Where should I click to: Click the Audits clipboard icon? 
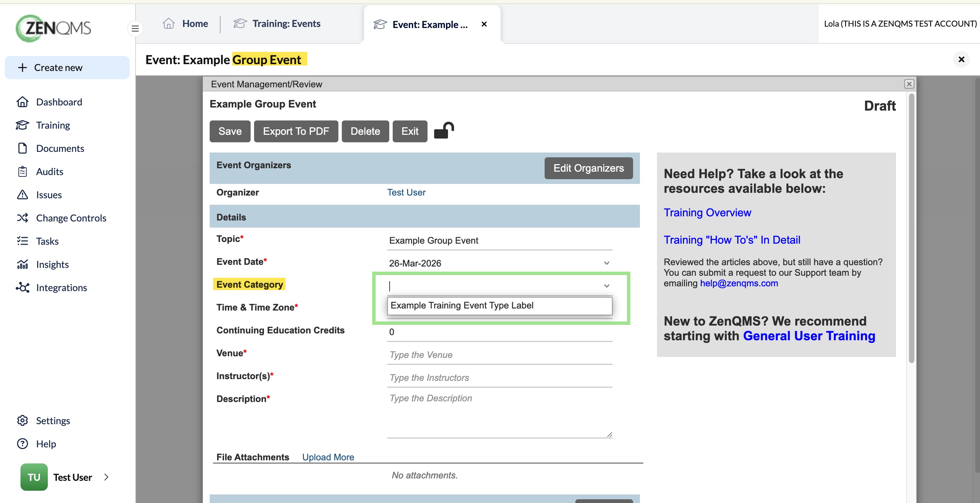tap(23, 171)
